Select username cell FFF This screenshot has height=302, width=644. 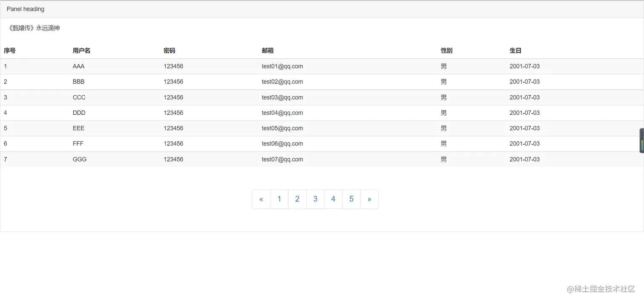pyautogui.click(x=78, y=144)
